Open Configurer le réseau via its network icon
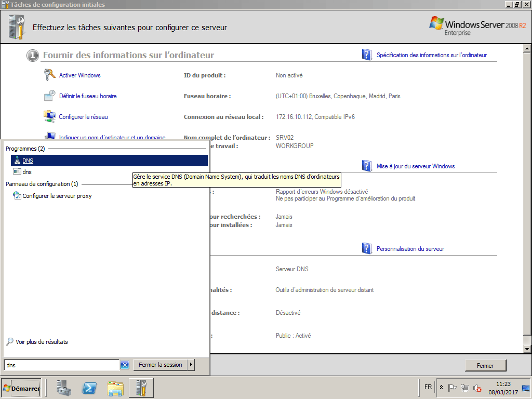This screenshot has width=532, height=399. coord(49,116)
